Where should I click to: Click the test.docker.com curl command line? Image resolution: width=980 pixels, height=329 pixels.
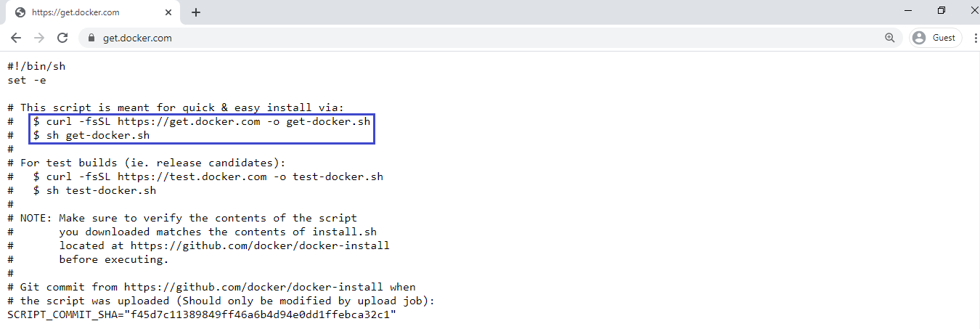(208, 176)
